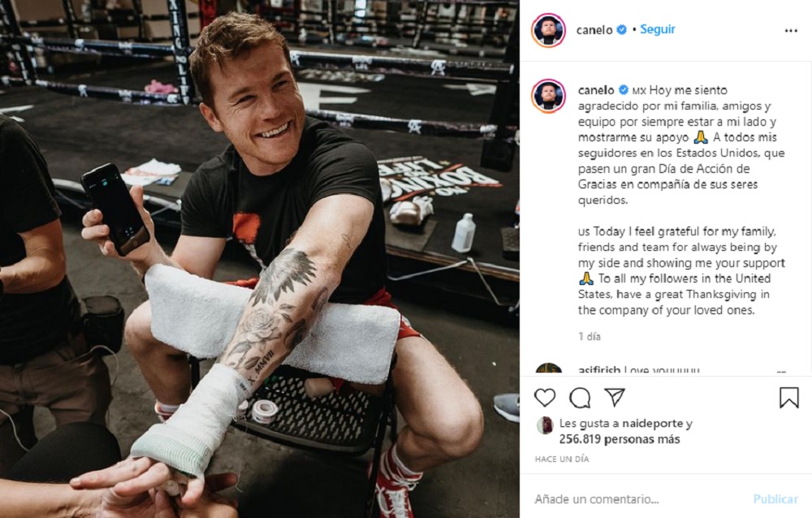This screenshot has width=812, height=518.
Task: Open the three-dots post options menu
Action: point(791,31)
